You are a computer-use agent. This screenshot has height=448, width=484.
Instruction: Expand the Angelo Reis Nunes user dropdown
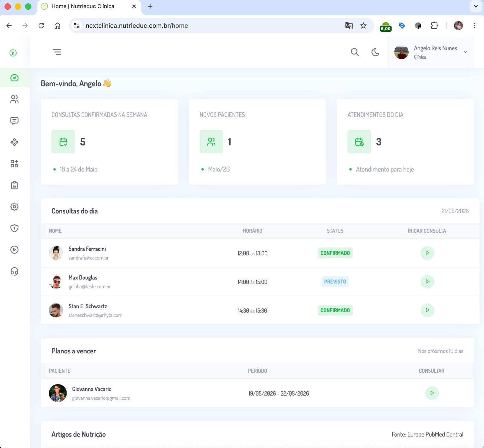[465, 52]
